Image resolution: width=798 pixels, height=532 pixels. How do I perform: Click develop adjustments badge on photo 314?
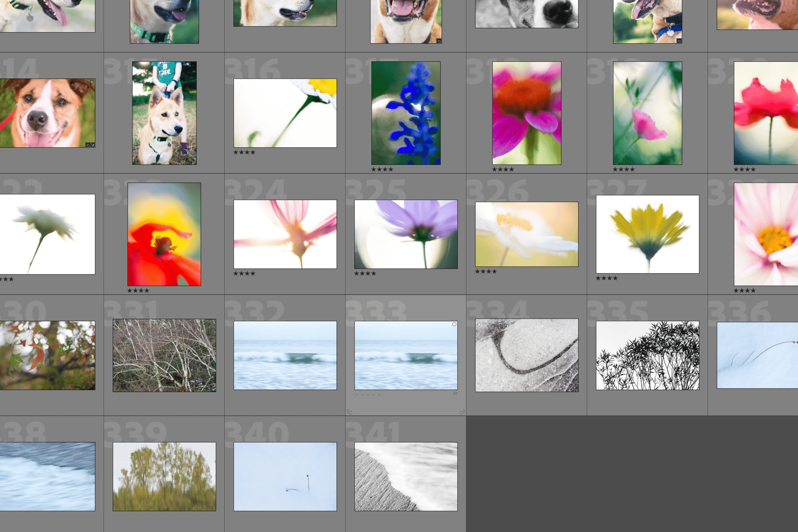(93, 145)
